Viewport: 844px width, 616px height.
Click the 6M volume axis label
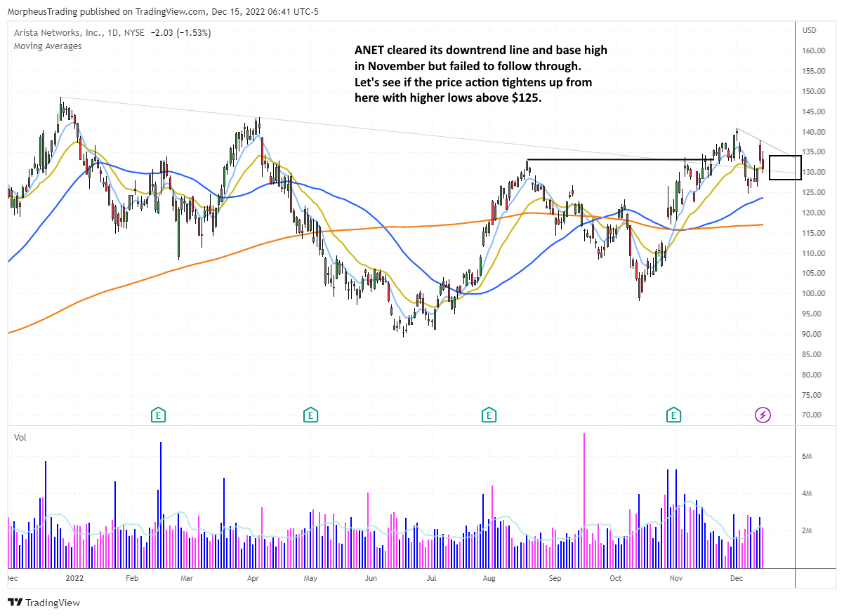[x=807, y=457]
